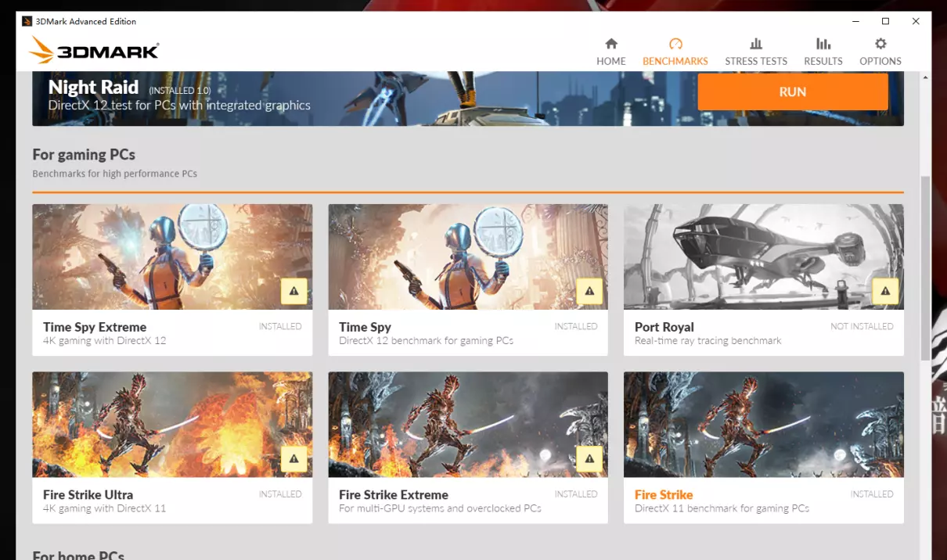Go to the RESULTS tab
The height and width of the screenshot is (560, 947).
pyautogui.click(x=823, y=52)
